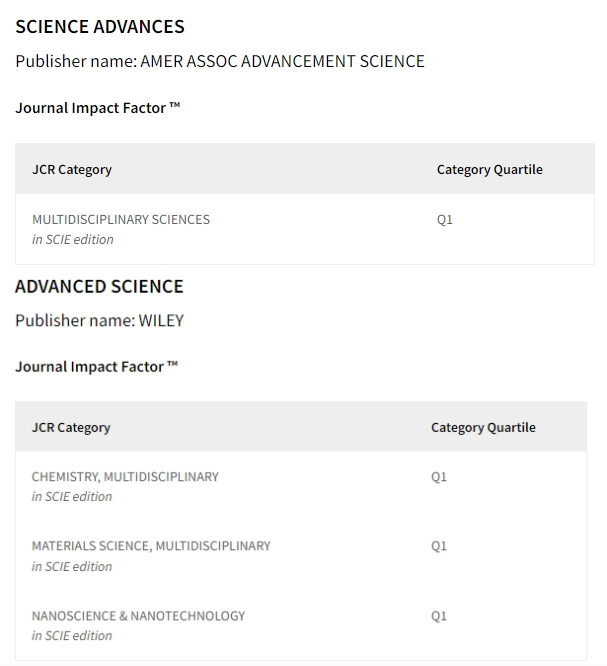607x666 pixels.
Task: Click the SCIENCE ADVANCES journal title
Action: click(100, 27)
